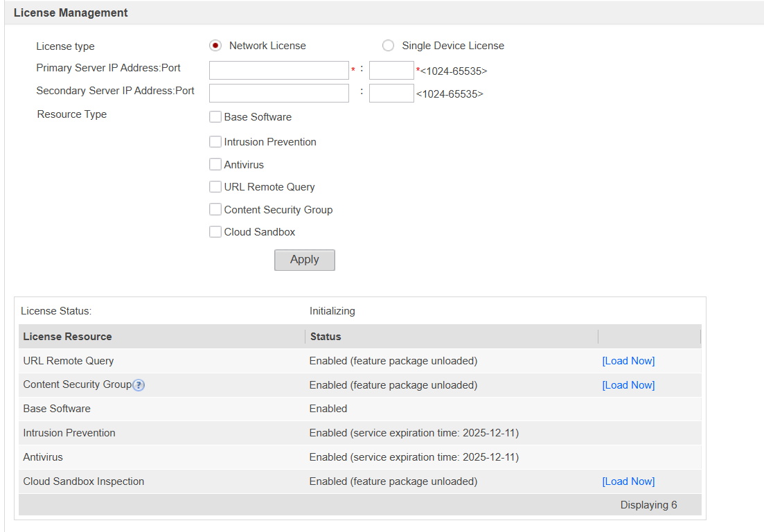Click help icon beside Content Security Group
Screen dimensions: 764x532
point(139,385)
